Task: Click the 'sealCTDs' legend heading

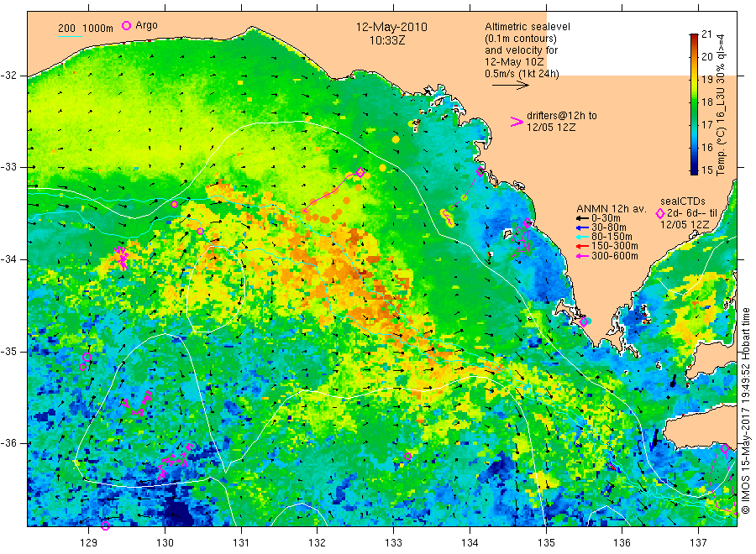Action: point(683,201)
